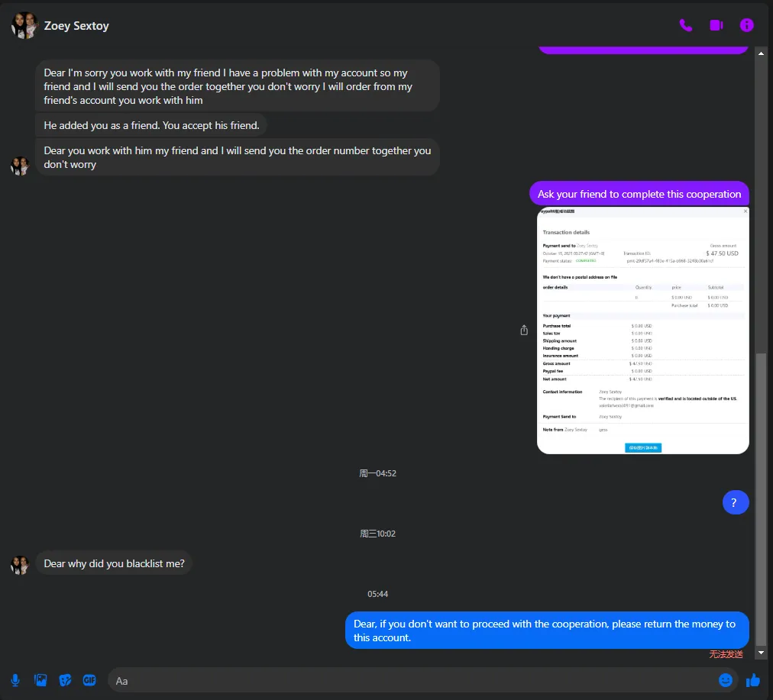Click the blue question mark message bubble

coord(736,502)
